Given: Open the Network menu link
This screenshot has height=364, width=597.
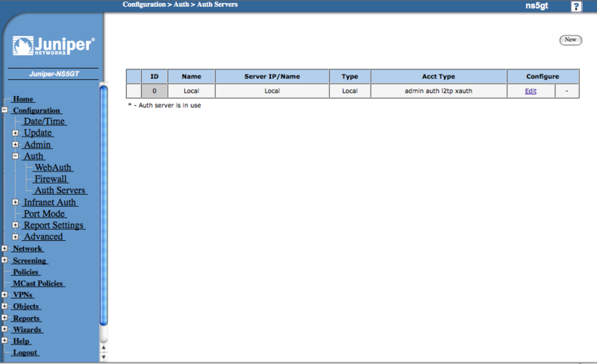Looking at the screenshot, I should point(28,248).
